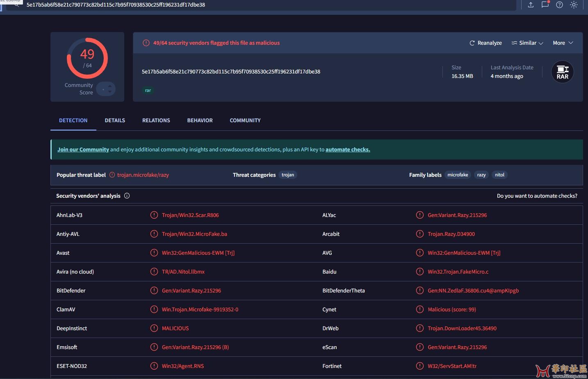
Task: Switch to the DETAILS tab
Action: click(115, 120)
